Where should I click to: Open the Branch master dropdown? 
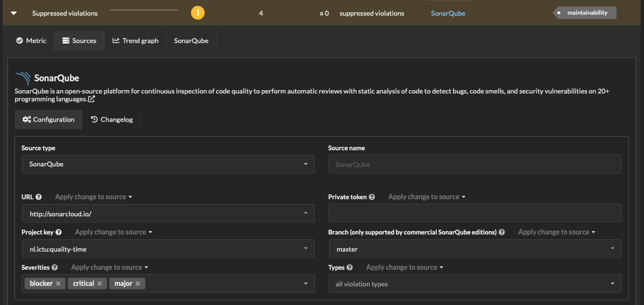coord(475,249)
